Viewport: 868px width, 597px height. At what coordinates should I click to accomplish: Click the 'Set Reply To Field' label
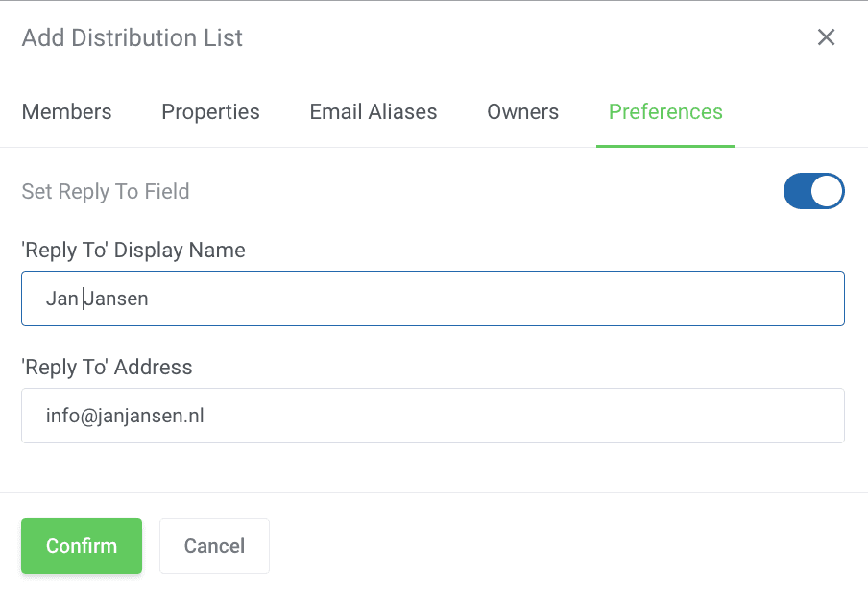coord(106,191)
